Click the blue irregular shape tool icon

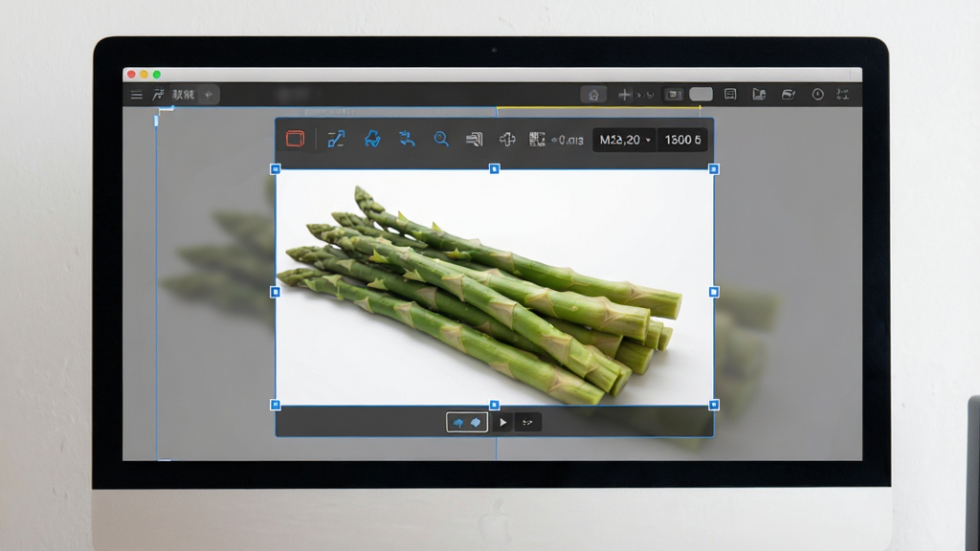372,139
